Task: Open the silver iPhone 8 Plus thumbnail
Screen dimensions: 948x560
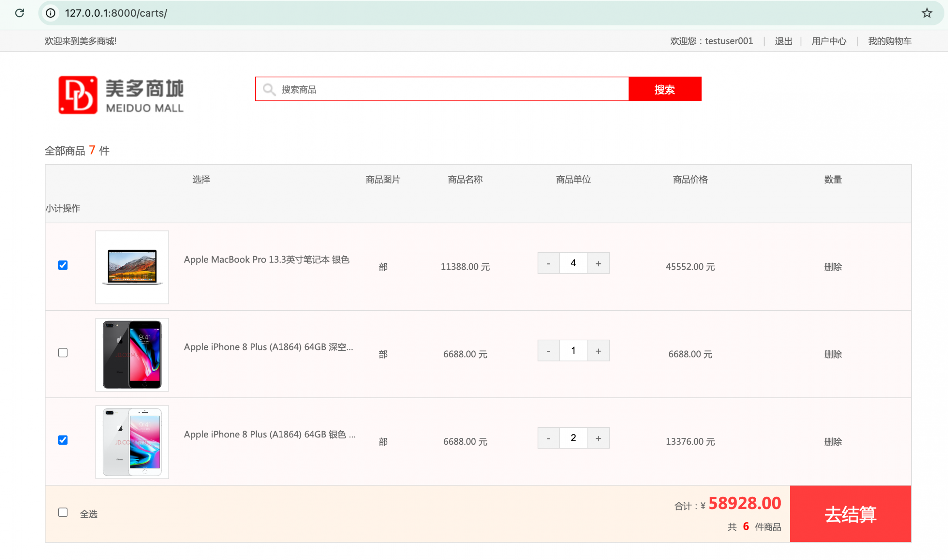Action: 132,442
